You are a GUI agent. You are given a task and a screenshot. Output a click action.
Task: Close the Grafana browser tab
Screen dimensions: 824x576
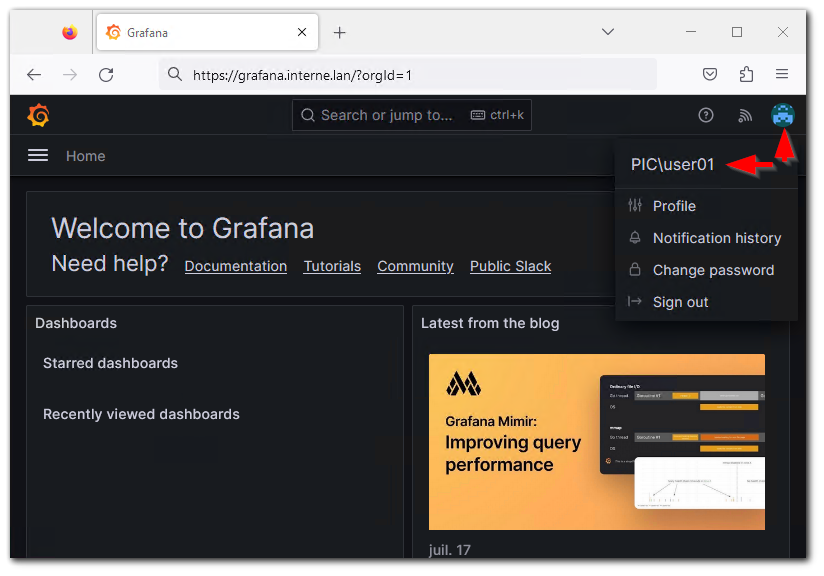pyautogui.click(x=302, y=33)
